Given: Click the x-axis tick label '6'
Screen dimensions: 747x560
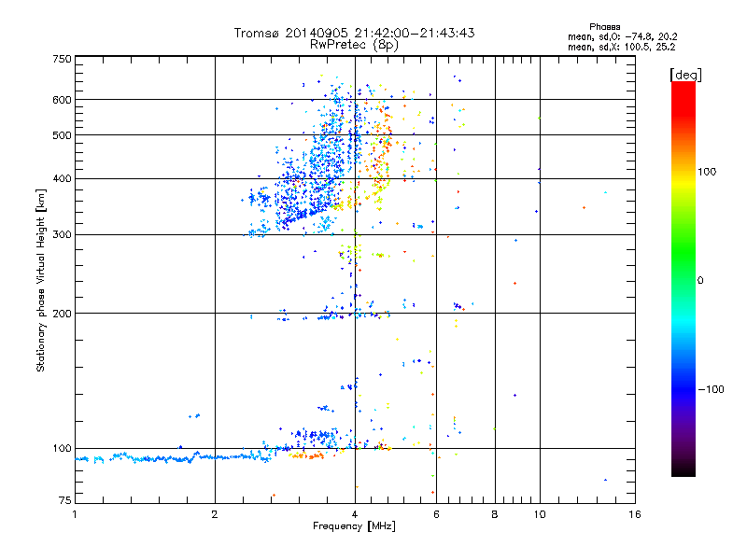Looking at the screenshot, I should (x=436, y=514).
